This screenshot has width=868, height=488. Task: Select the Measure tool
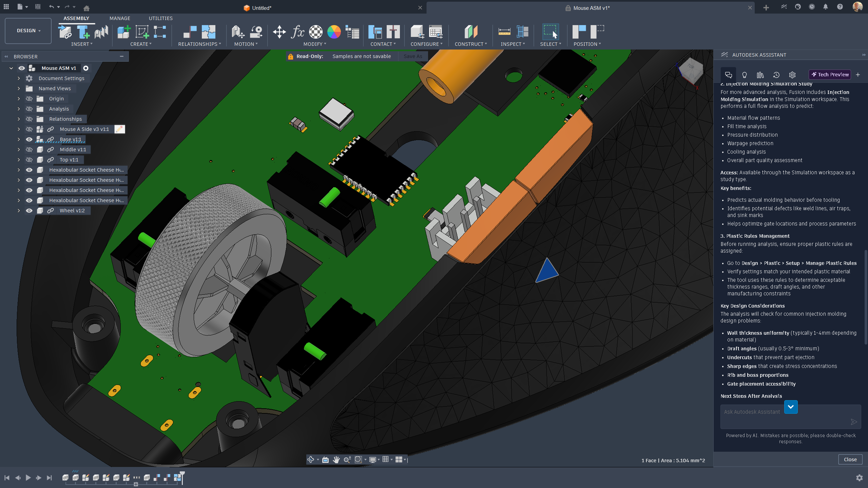(x=504, y=32)
